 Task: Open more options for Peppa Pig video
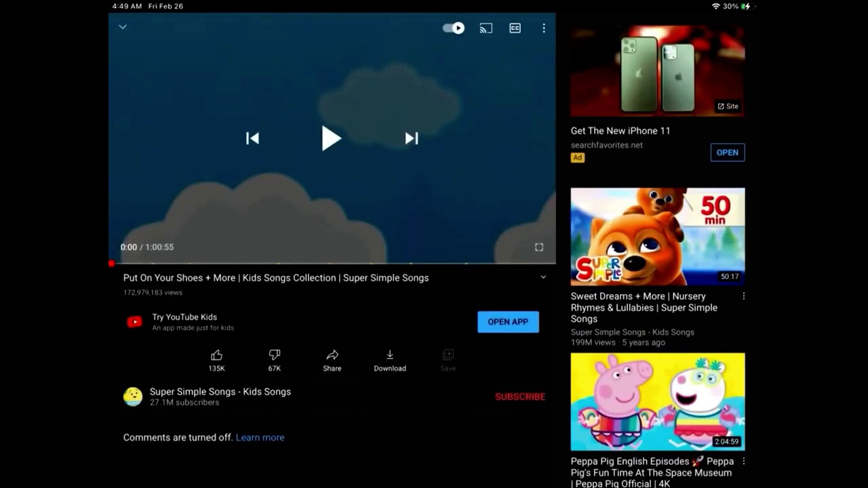744,462
